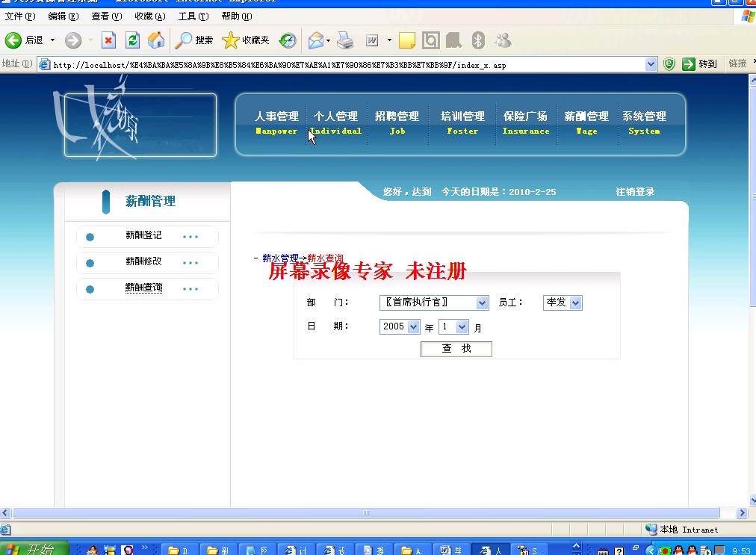Expand the month dropdown showing 1
This screenshot has width=756, height=555.
462,327
